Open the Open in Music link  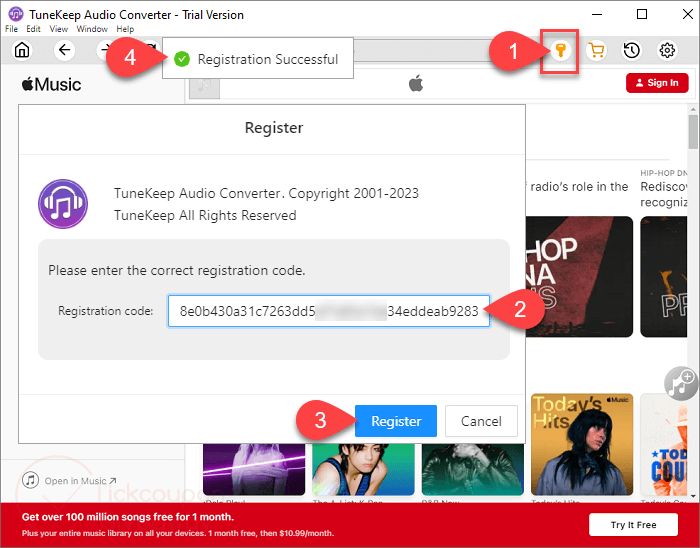click(x=70, y=481)
